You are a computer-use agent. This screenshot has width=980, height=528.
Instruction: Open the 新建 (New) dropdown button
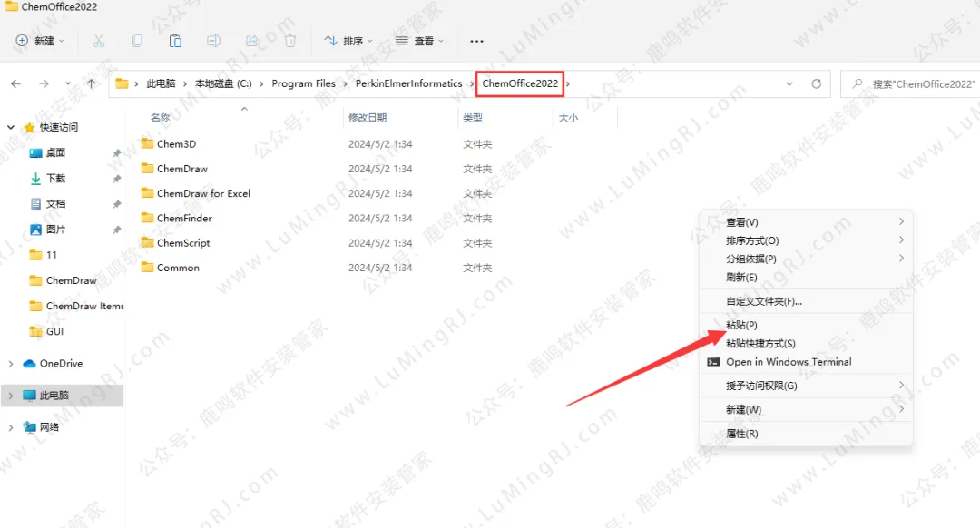41,41
